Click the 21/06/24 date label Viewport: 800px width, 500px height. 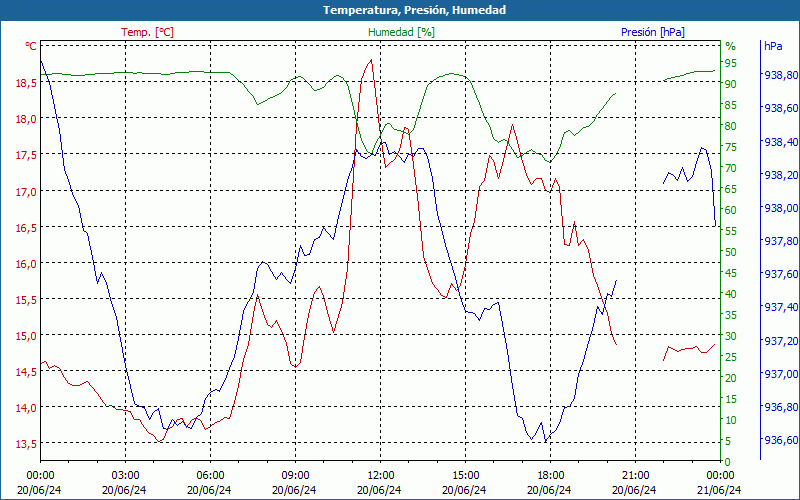pos(719,490)
